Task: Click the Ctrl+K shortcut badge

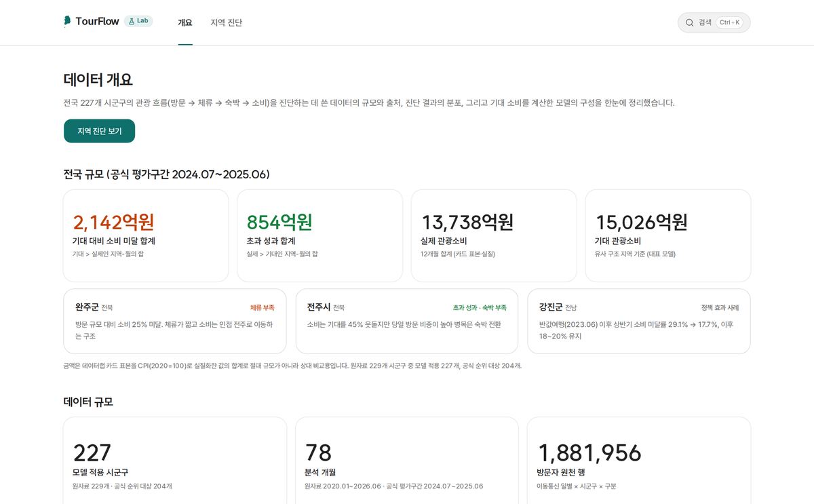Action: [730, 22]
